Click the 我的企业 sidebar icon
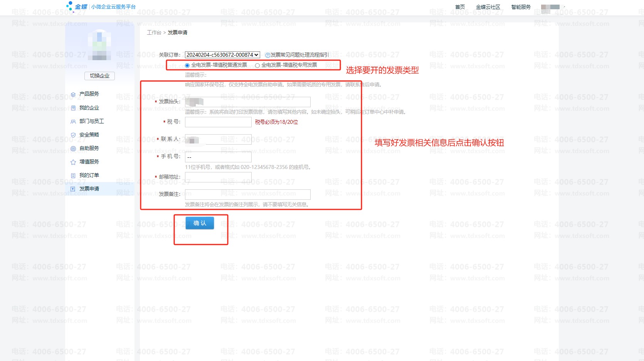This screenshot has height=361, width=644. click(73, 108)
